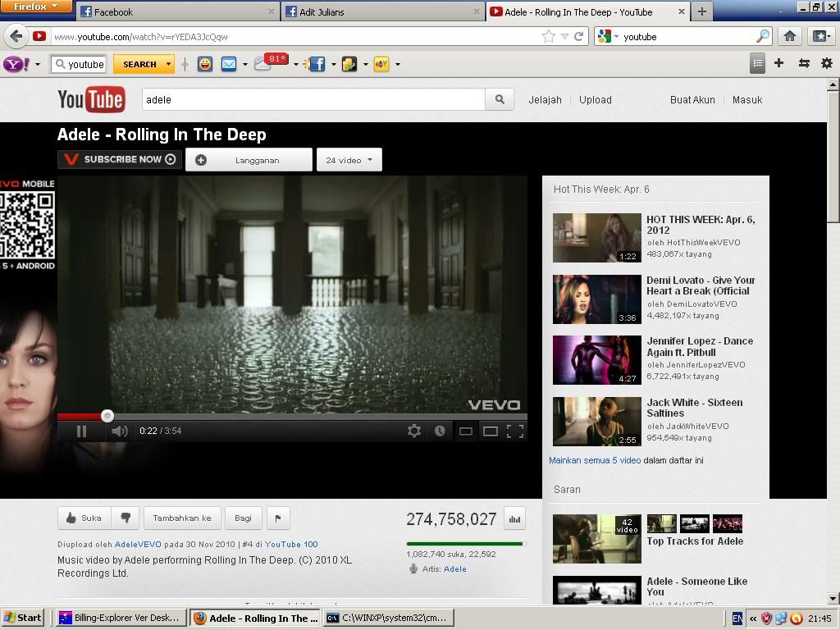
Task: Open HOT THIS WEEK Apr. 6 video thumbnail
Action: coord(597,237)
